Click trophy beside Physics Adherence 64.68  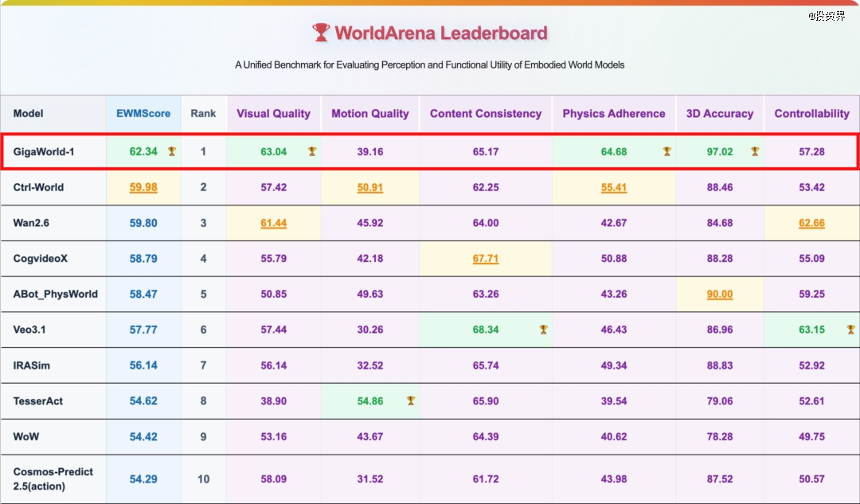point(667,151)
